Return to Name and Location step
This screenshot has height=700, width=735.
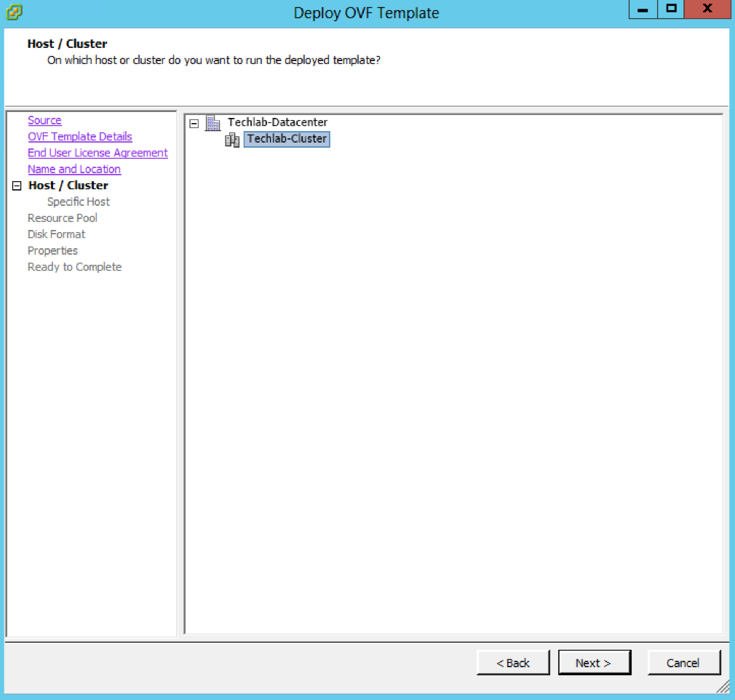click(x=74, y=170)
